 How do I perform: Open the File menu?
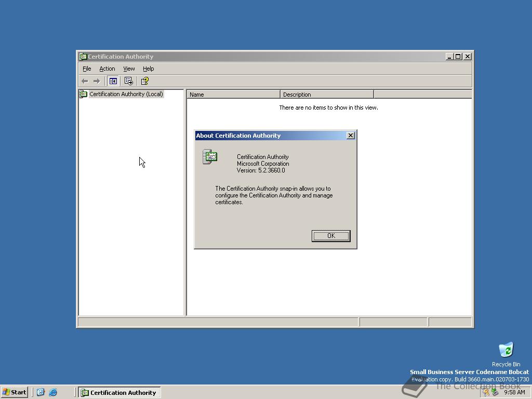tap(87, 69)
